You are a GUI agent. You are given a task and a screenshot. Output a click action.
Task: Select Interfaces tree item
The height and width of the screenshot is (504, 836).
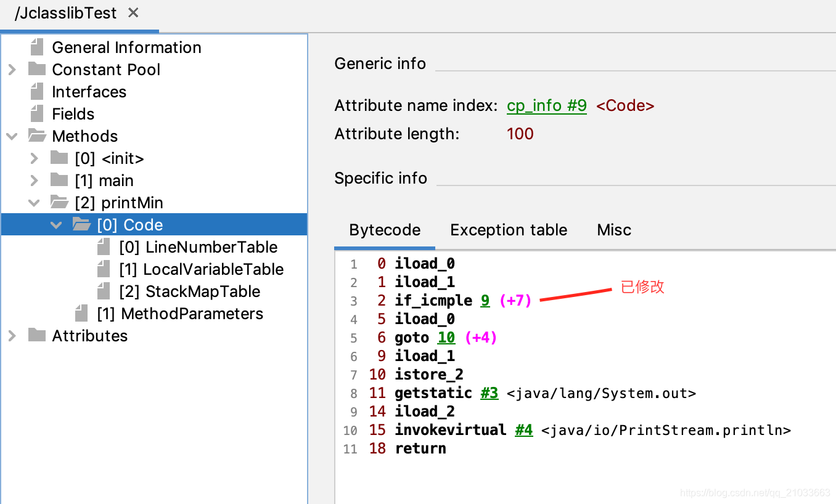click(x=89, y=92)
